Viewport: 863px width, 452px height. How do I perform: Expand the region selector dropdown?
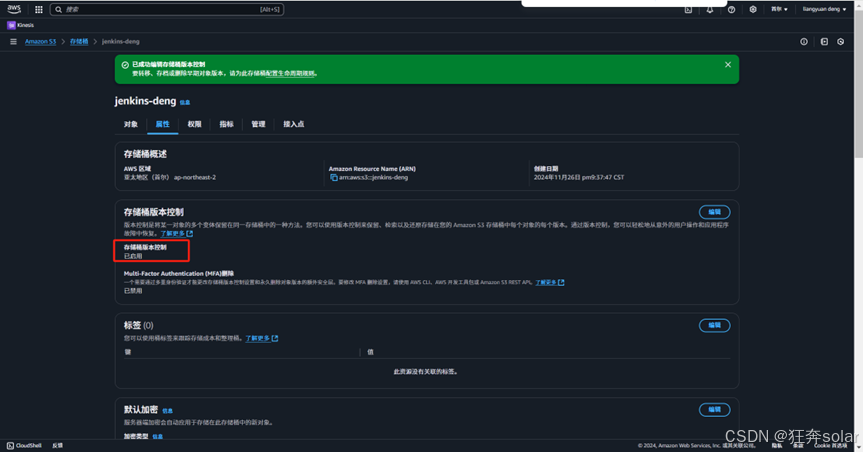click(779, 9)
